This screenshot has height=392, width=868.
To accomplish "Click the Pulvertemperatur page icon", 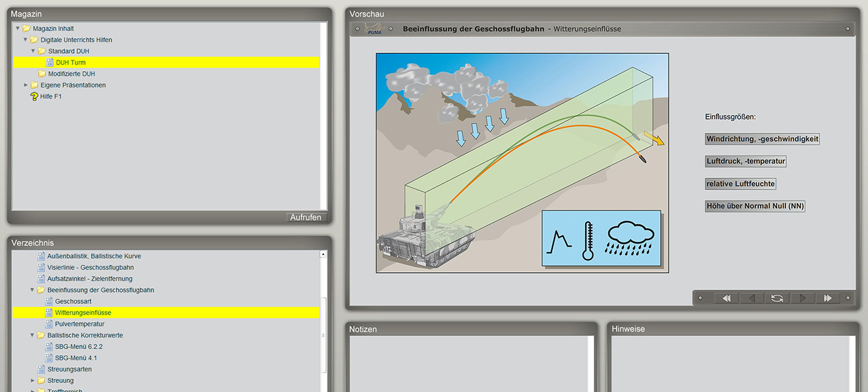I will click(49, 324).
